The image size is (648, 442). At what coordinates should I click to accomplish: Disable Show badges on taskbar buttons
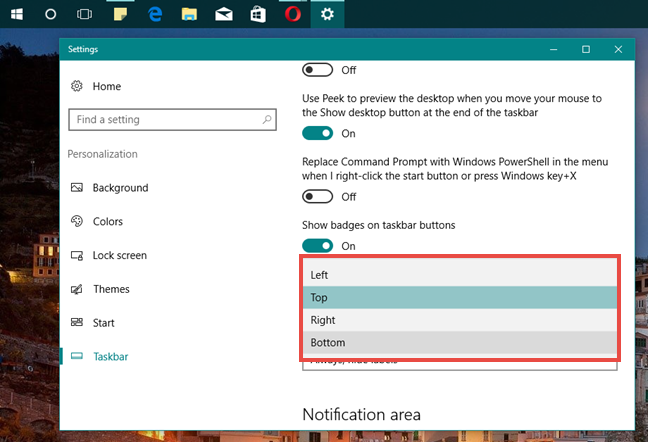click(317, 246)
